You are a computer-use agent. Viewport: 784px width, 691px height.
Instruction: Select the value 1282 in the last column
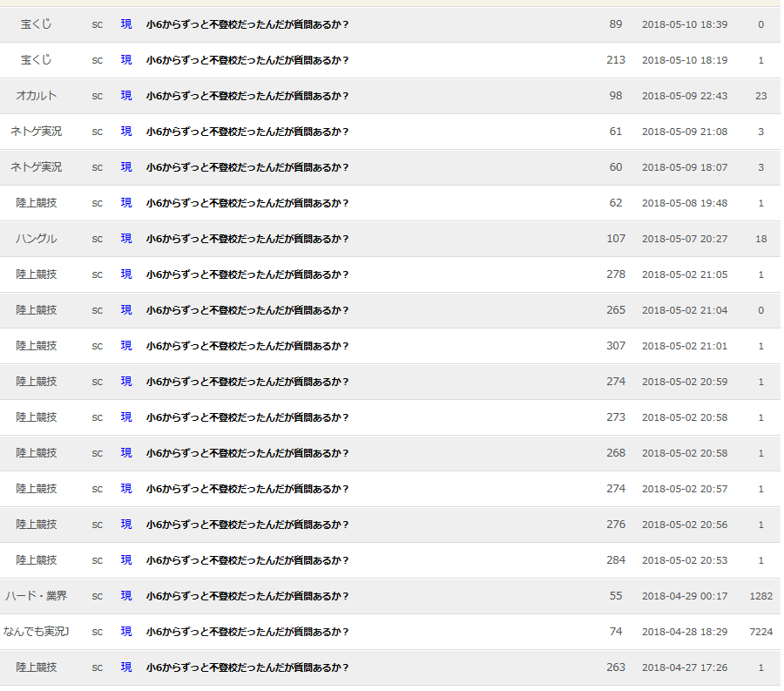761,596
